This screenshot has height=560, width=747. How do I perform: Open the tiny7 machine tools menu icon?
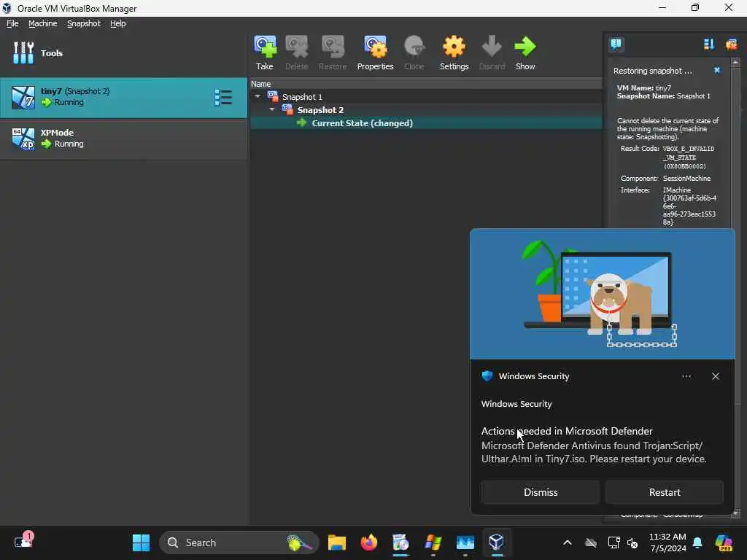[x=223, y=97]
